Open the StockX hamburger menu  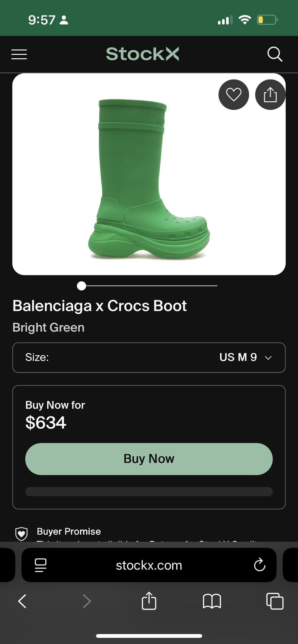pos(19,54)
